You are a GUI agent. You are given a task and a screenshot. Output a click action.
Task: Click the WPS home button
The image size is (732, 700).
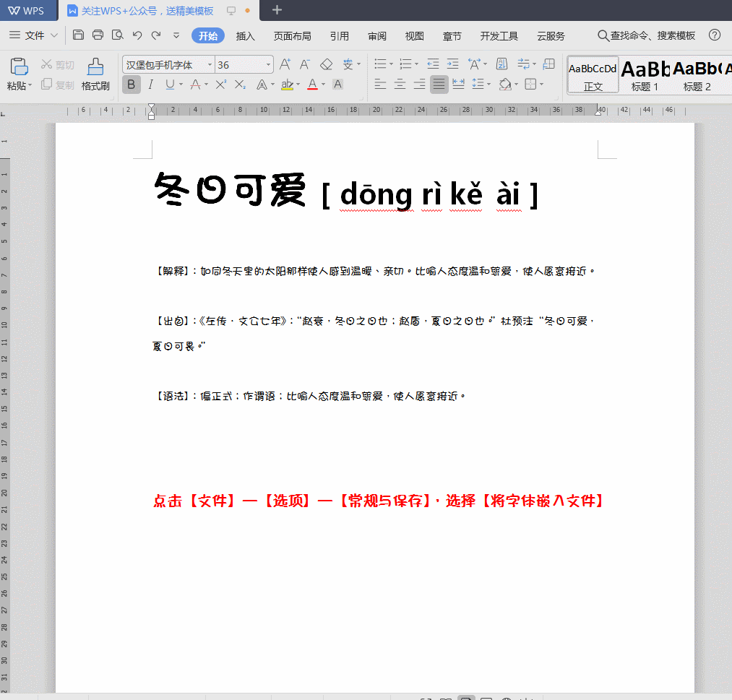pyautogui.click(x=28, y=10)
